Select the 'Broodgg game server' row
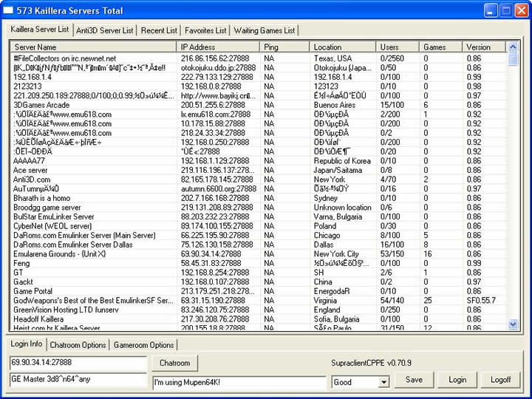Screen dimensions: 532x399 coord(258,208)
